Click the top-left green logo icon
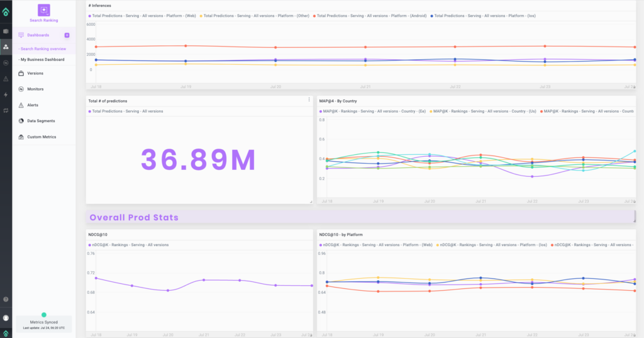Viewport: 644px width, 338px height. (x=6, y=12)
